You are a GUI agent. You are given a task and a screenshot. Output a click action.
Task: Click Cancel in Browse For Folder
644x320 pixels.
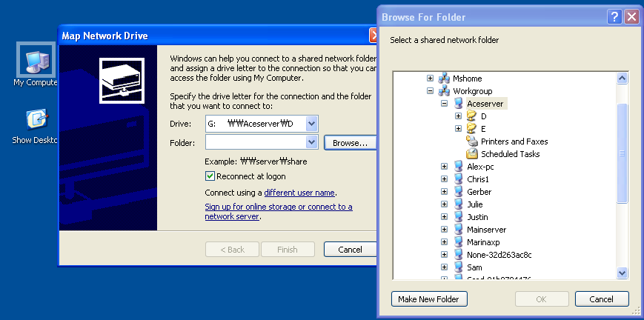[x=602, y=299]
